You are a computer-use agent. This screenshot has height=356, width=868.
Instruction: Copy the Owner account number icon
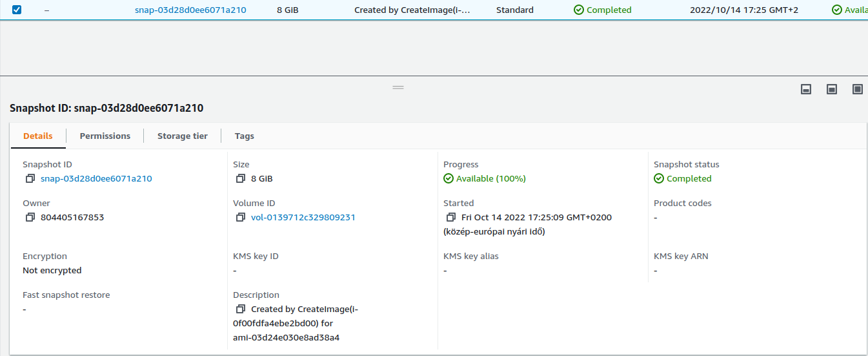30,218
